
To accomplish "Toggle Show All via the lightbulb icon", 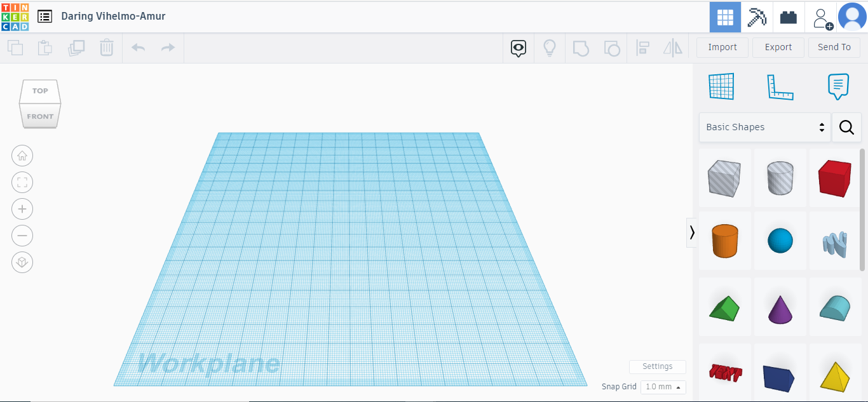I will (x=550, y=48).
